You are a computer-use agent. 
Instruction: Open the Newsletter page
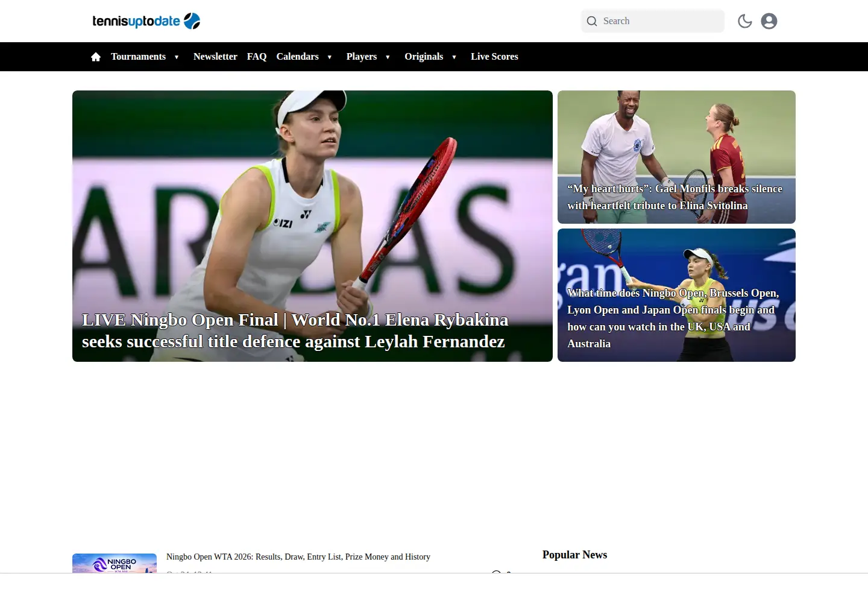click(x=215, y=57)
